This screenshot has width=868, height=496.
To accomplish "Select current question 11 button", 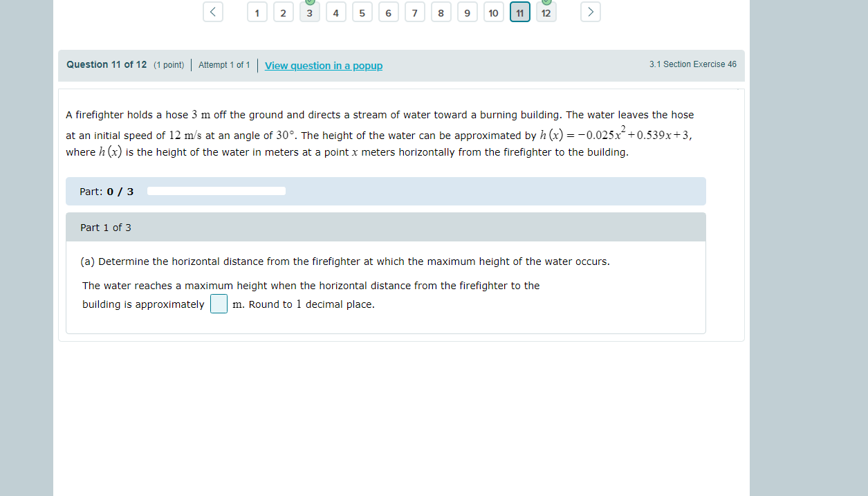I will click(520, 12).
